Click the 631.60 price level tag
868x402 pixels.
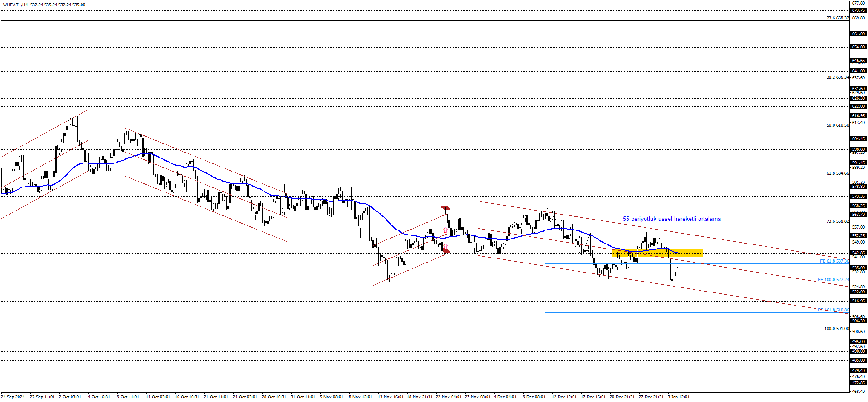858,89
